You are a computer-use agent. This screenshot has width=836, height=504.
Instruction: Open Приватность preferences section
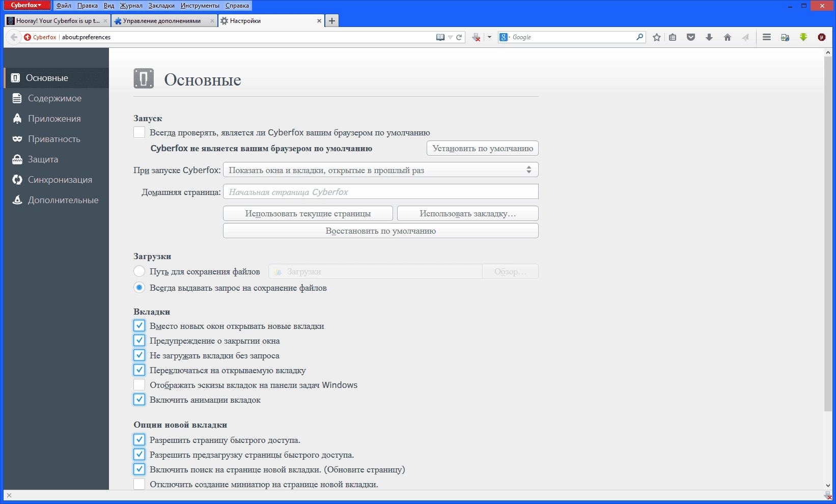tap(57, 139)
